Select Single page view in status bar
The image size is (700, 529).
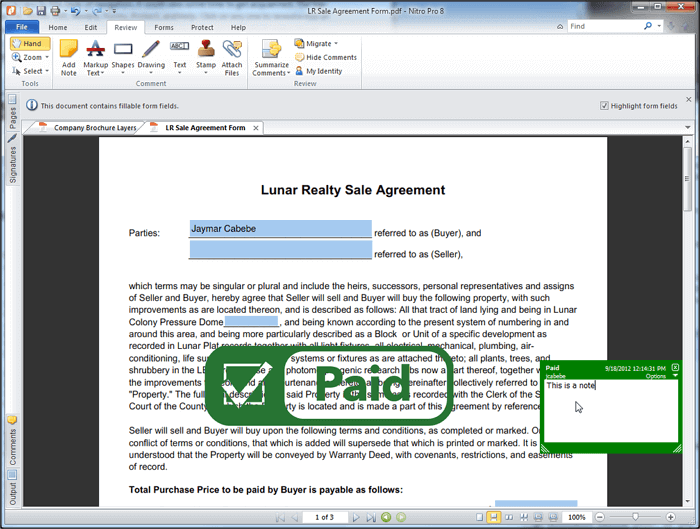click(479, 517)
